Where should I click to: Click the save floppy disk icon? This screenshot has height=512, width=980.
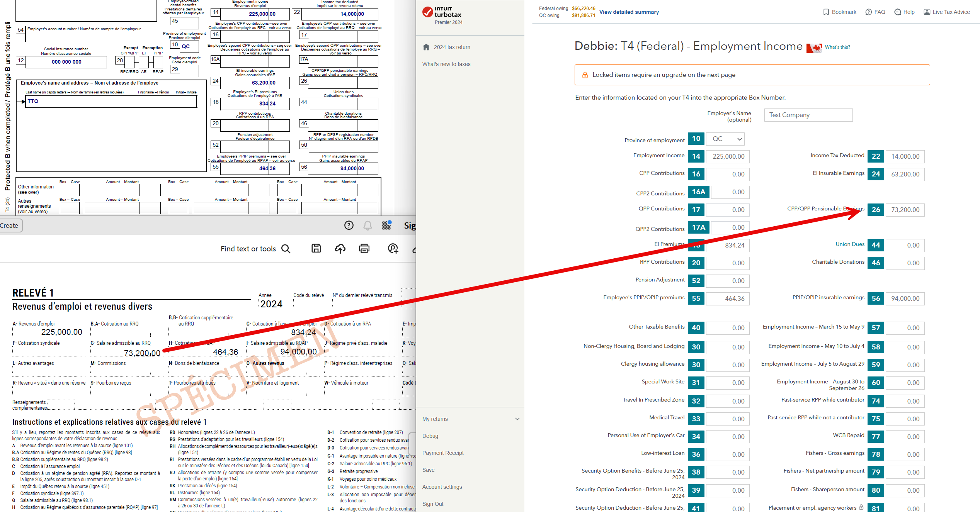point(316,249)
